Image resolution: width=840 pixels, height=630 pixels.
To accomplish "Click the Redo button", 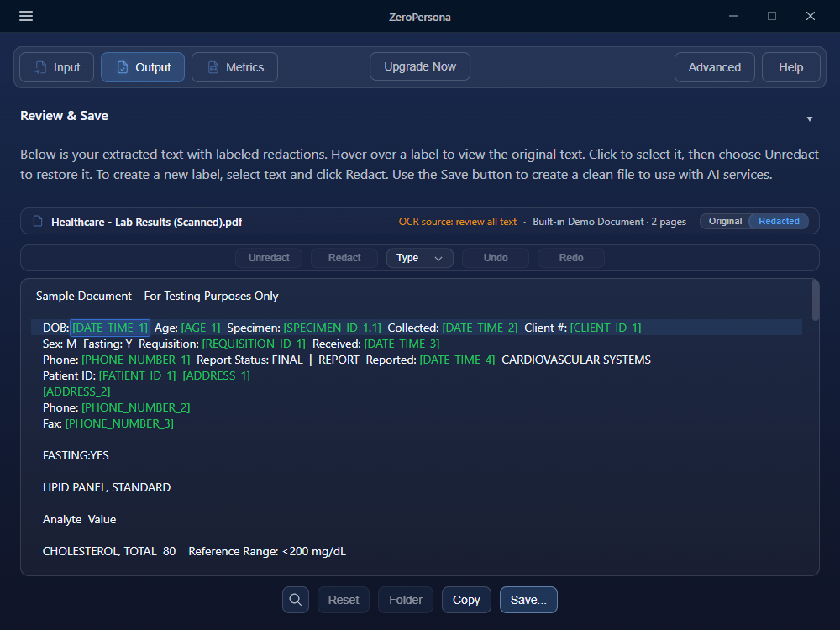I will click(571, 258).
